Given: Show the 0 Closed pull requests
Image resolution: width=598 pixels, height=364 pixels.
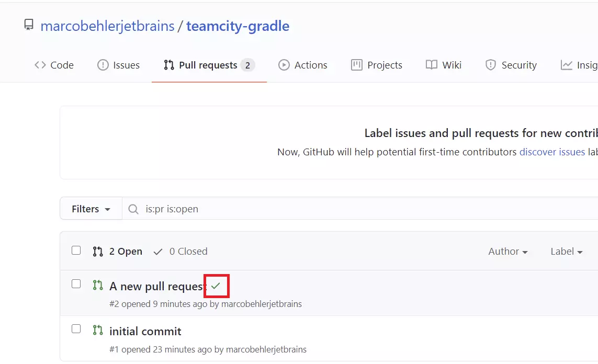Looking at the screenshot, I should click(180, 252).
